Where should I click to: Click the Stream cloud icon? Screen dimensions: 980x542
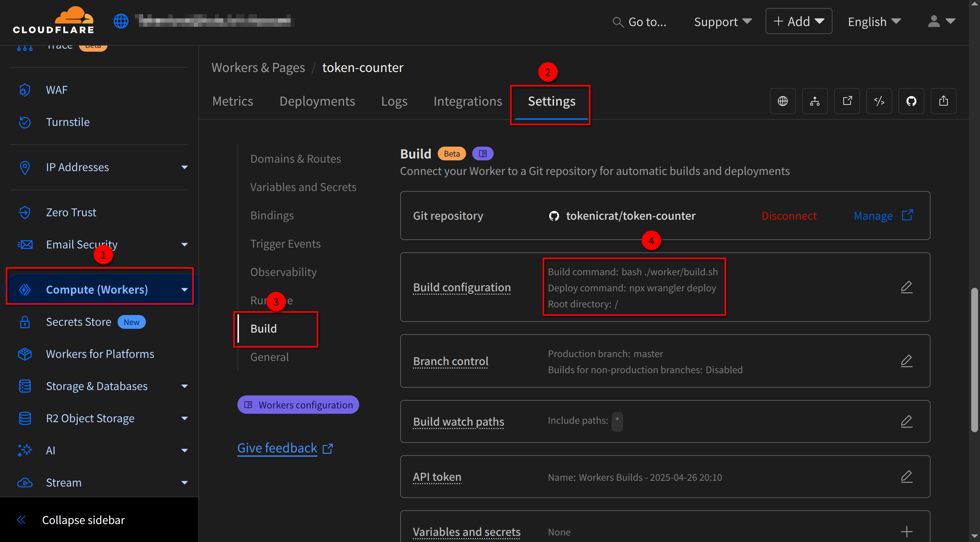(x=25, y=483)
